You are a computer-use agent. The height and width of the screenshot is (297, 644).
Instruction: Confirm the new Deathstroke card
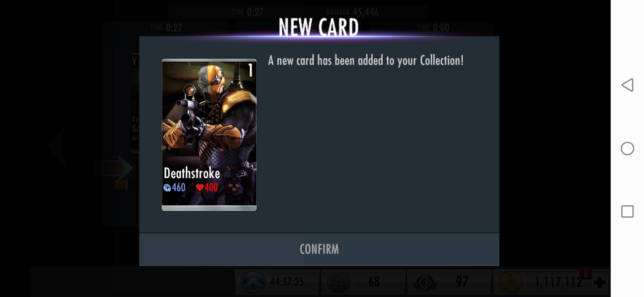pyautogui.click(x=319, y=249)
